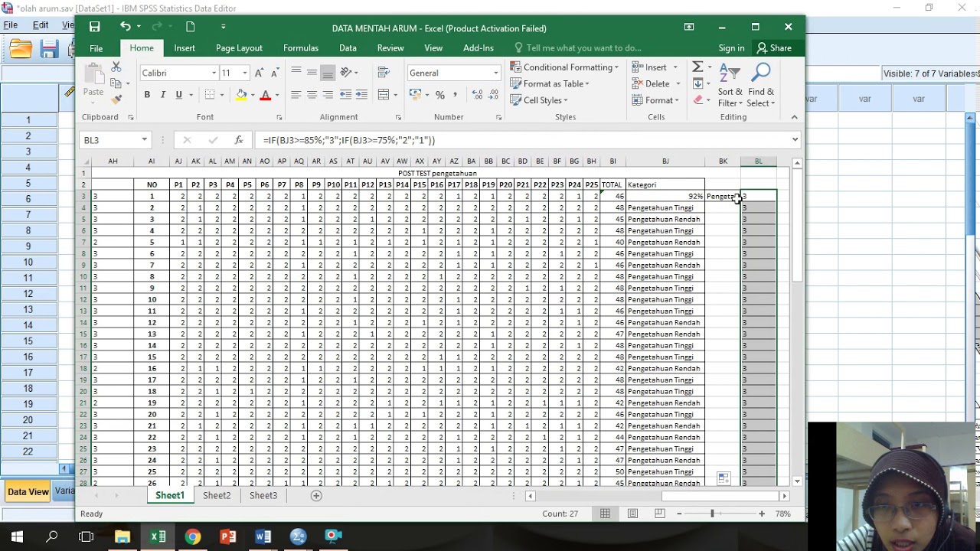Switch to the Page Layout ribbon tab
This screenshot has width=980, height=551.
[239, 47]
